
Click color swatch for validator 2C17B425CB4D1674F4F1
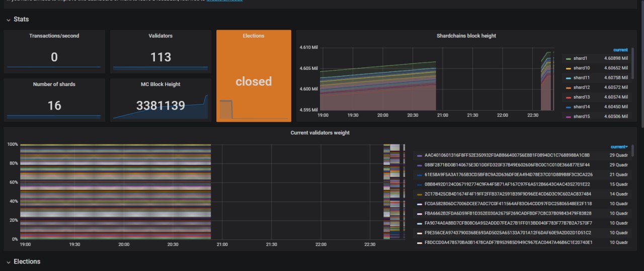point(420,195)
